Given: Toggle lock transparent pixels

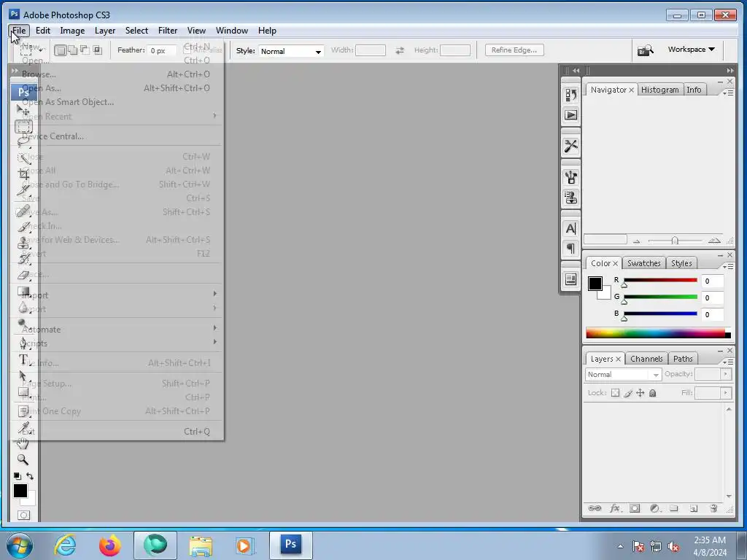Looking at the screenshot, I should click(615, 393).
